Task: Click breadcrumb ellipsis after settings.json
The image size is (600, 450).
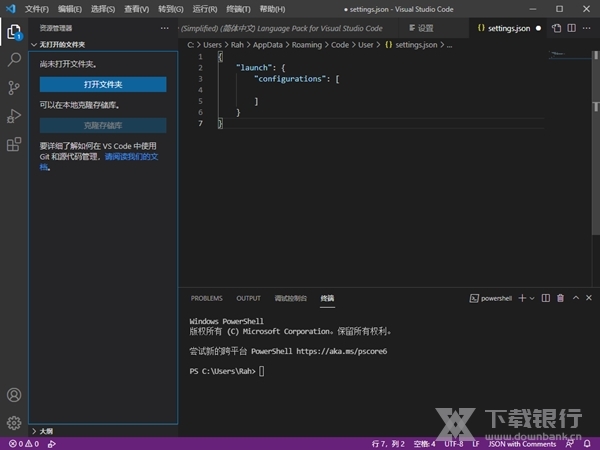Action: click(449, 45)
